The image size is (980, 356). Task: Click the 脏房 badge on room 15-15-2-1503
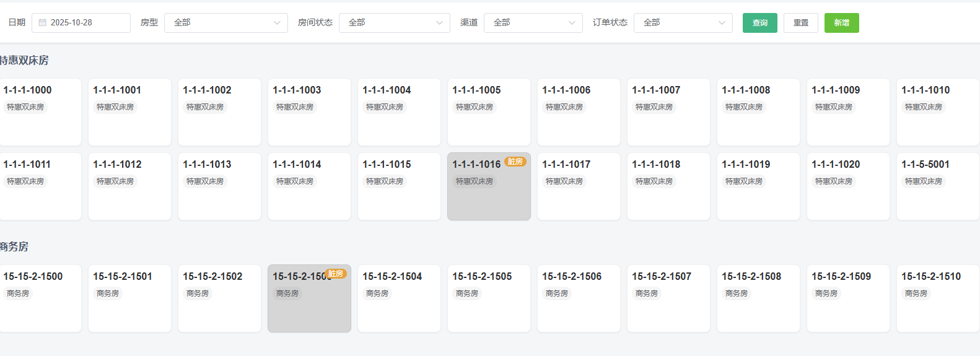[336, 274]
